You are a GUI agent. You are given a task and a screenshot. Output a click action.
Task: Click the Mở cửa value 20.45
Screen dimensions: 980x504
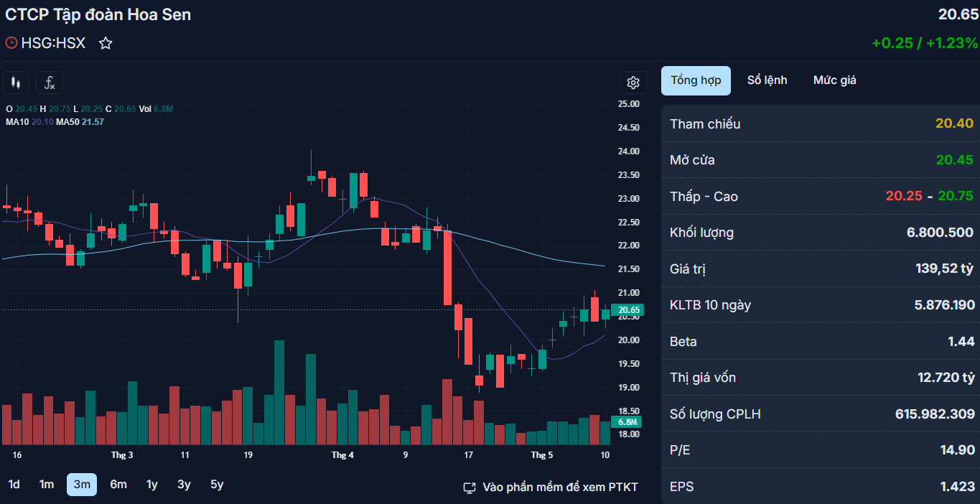(954, 160)
